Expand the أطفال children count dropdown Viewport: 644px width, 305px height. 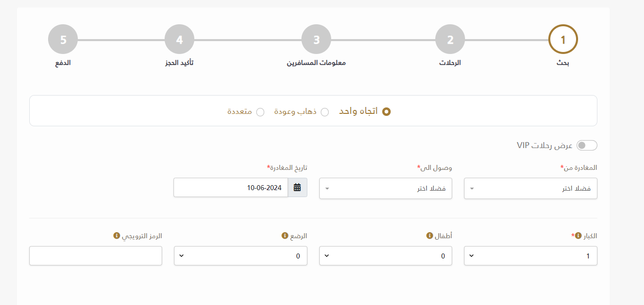tap(386, 256)
